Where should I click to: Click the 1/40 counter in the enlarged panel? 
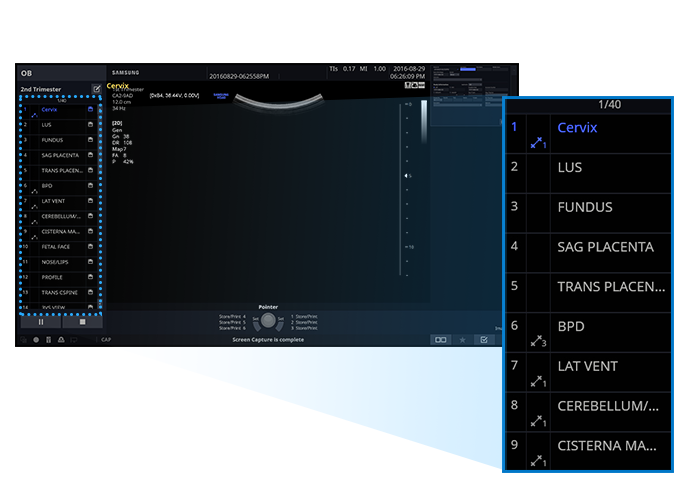(609, 105)
